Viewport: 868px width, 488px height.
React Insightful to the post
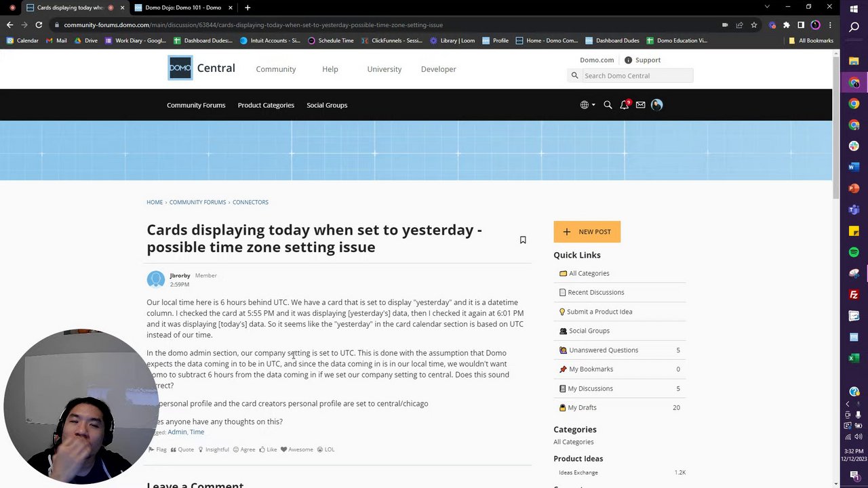pyautogui.click(x=214, y=449)
